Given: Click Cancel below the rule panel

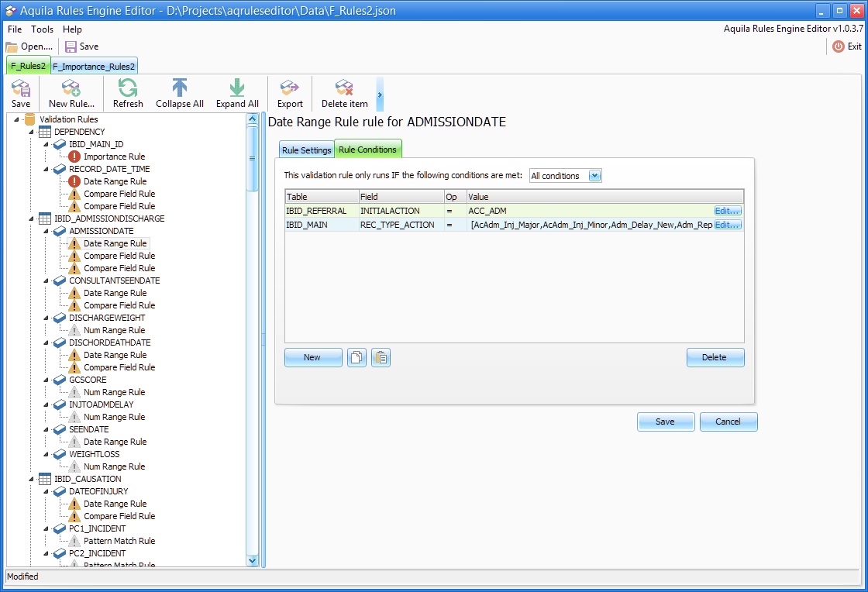Looking at the screenshot, I should coord(728,422).
